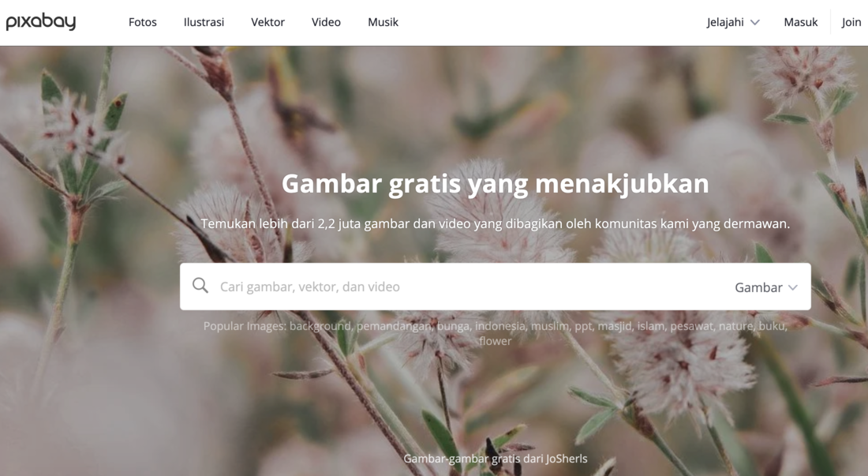Choose the 'bunga' popular search tag
The image size is (868, 476).
coord(452,326)
